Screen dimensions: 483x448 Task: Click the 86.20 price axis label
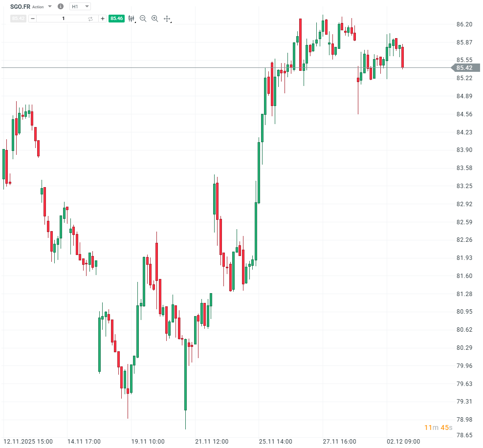(464, 24)
